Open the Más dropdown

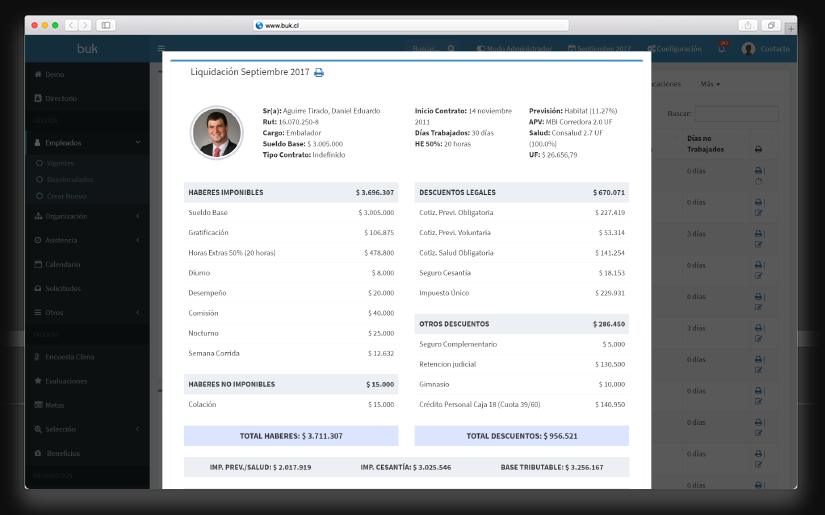pos(710,83)
